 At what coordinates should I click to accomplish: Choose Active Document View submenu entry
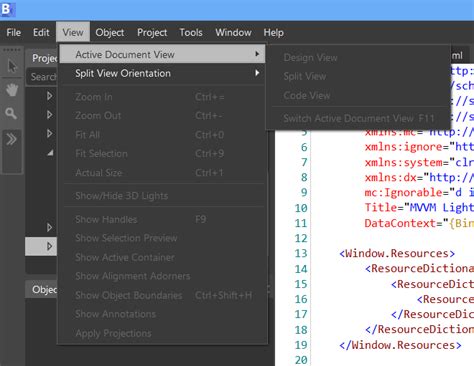pyautogui.click(x=162, y=54)
